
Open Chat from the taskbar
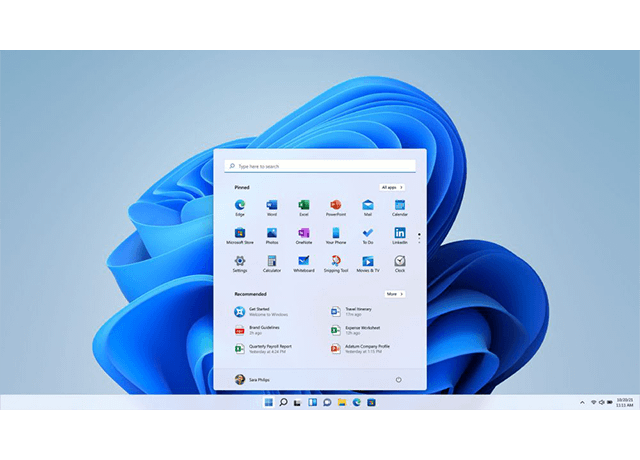[327, 402]
